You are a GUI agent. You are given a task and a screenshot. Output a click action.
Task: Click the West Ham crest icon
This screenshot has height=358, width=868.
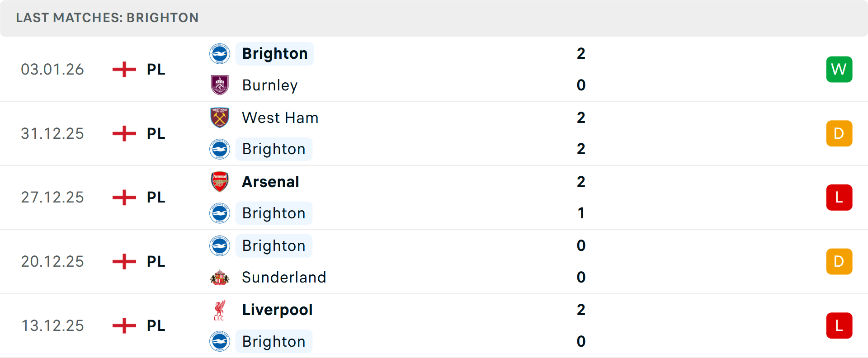pyautogui.click(x=220, y=118)
